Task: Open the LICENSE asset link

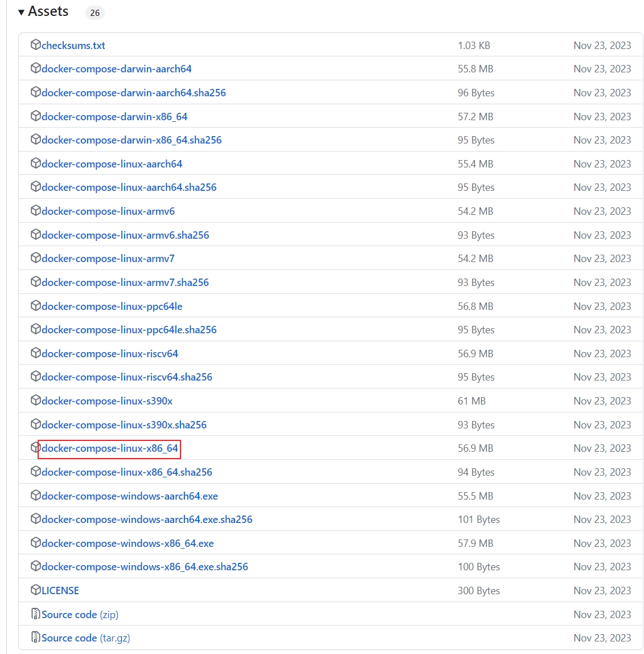Action: click(x=60, y=591)
